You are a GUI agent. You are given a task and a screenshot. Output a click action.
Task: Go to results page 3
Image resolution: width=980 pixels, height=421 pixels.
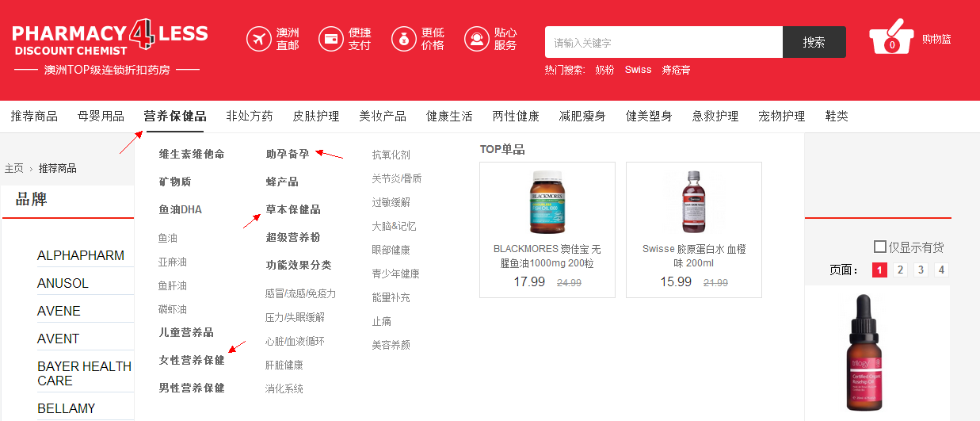pyautogui.click(x=921, y=270)
